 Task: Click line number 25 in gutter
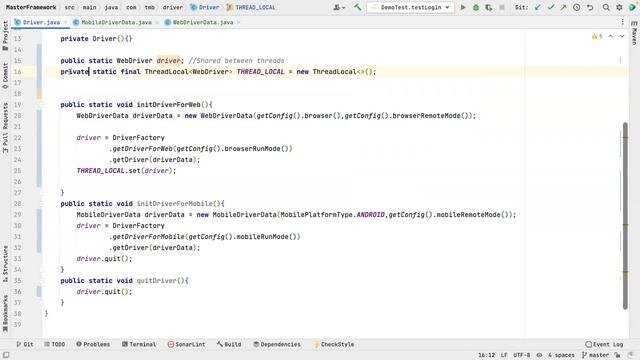pyautogui.click(x=17, y=171)
